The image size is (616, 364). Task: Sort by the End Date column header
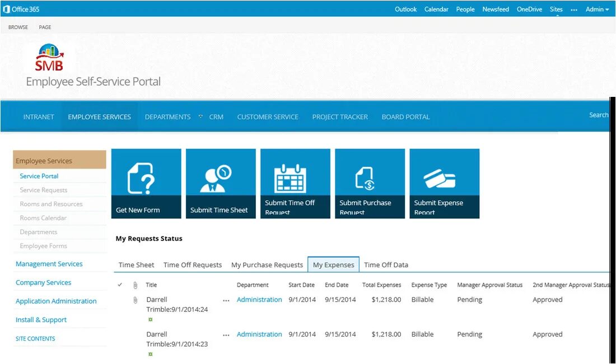point(337,284)
